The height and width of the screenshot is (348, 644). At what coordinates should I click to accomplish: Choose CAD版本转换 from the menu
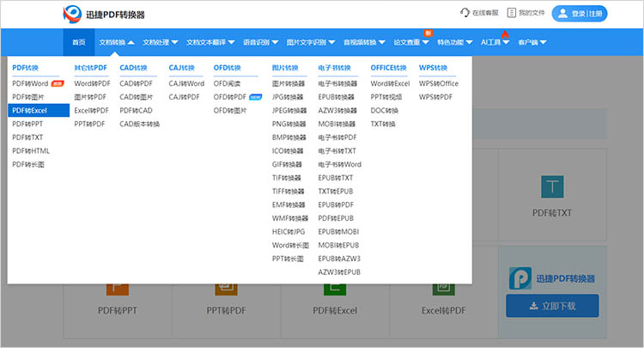click(140, 124)
